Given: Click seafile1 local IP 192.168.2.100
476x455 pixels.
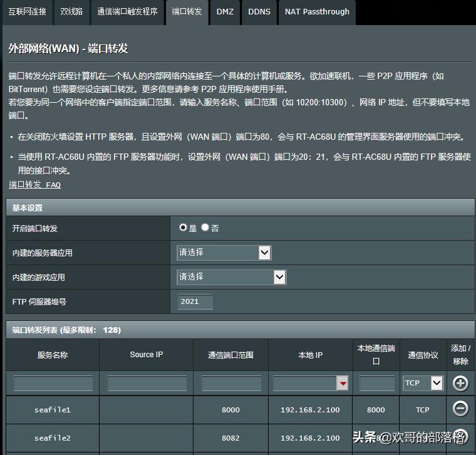Looking at the screenshot, I should pyautogui.click(x=310, y=410).
